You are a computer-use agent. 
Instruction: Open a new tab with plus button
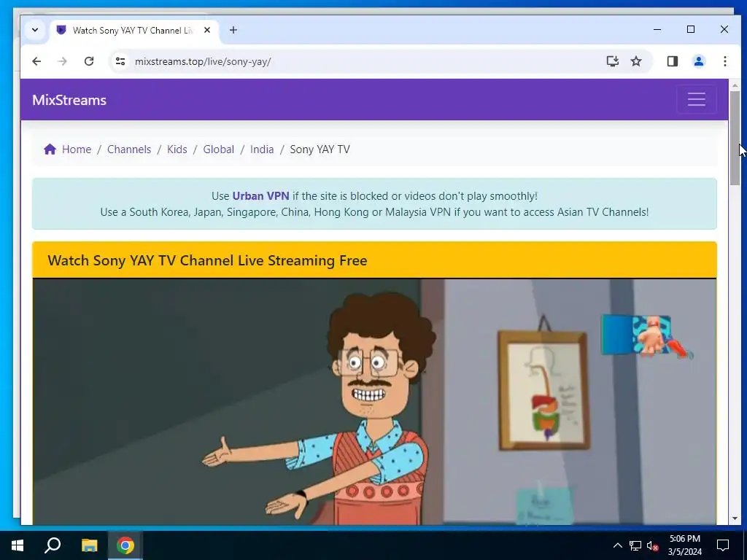tap(233, 30)
